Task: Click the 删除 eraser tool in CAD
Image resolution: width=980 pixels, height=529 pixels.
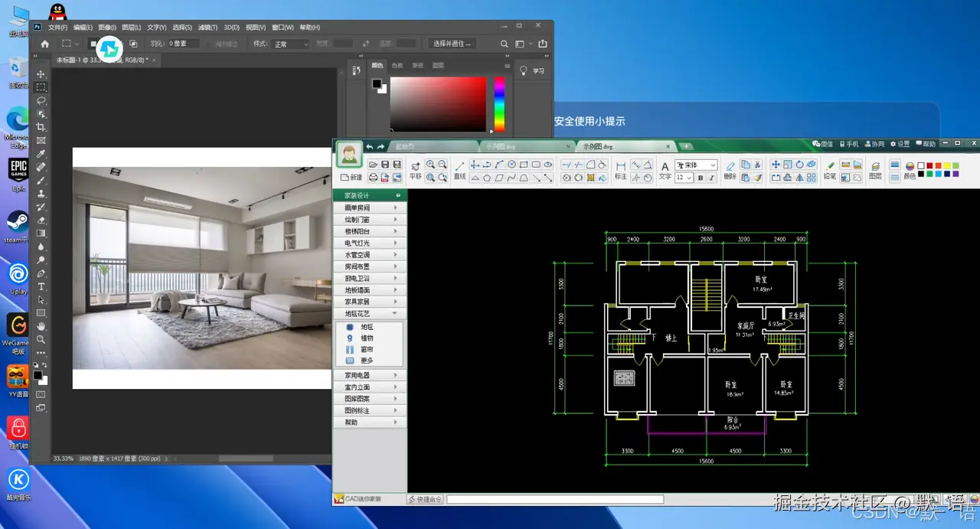Action: pos(730,169)
